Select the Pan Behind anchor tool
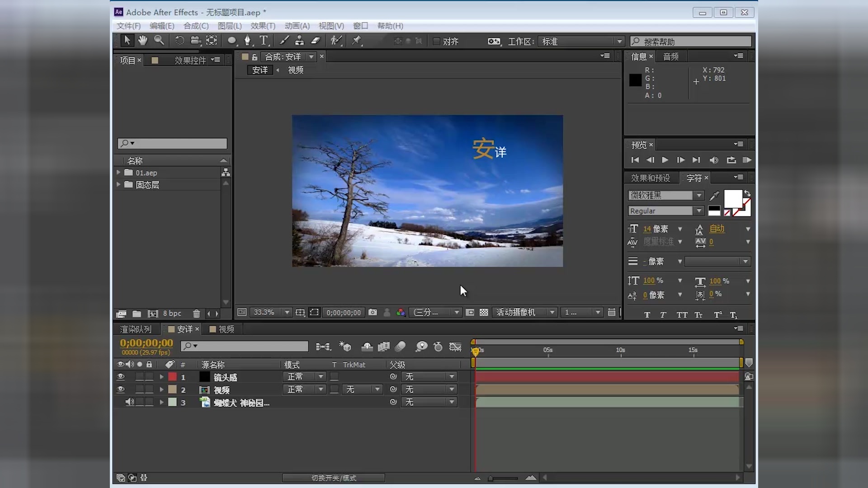The width and height of the screenshot is (868, 488). click(212, 41)
